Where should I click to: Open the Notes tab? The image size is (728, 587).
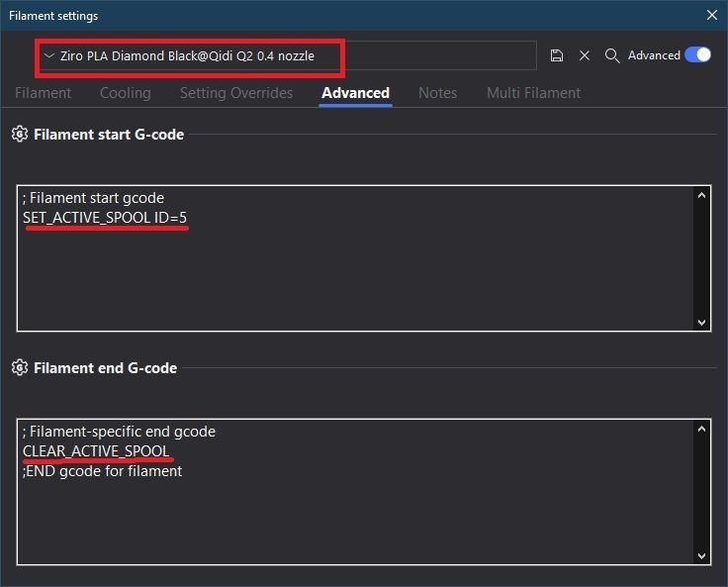tap(438, 93)
